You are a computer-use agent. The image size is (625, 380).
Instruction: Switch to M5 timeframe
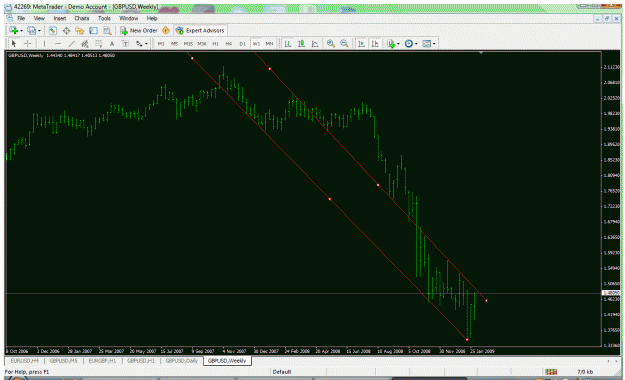coord(175,44)
